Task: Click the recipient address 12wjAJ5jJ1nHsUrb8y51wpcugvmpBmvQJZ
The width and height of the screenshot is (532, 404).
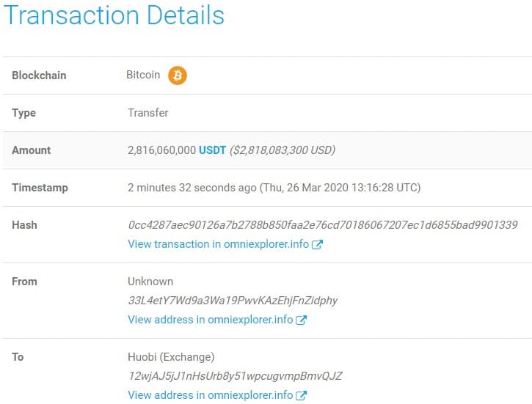Action: point(235,376)
